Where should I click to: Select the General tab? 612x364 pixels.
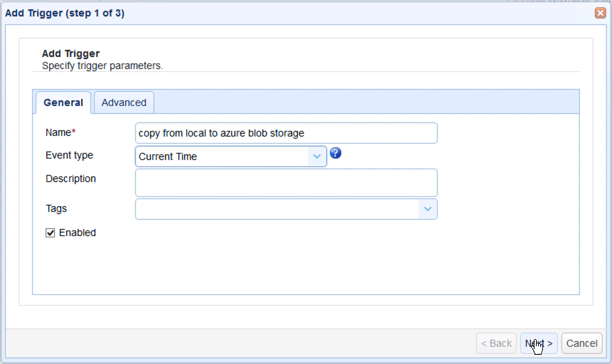[63, 102]
